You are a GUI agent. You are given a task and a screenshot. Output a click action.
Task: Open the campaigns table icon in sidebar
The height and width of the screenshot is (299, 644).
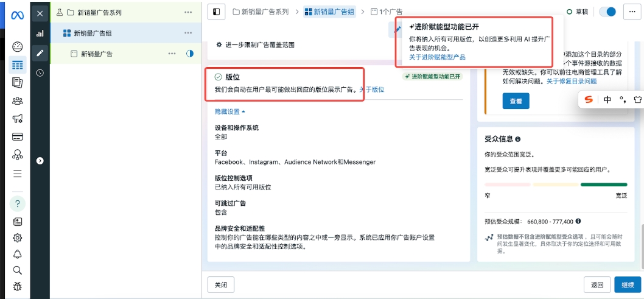point(17,65)
